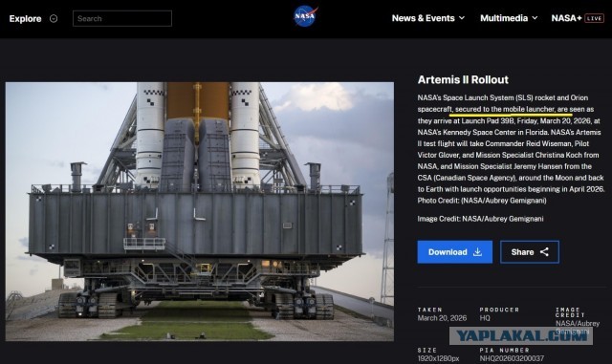Open the NASA+ link
612x364 pixels.
pyautogui.click(x=566, y=18)
